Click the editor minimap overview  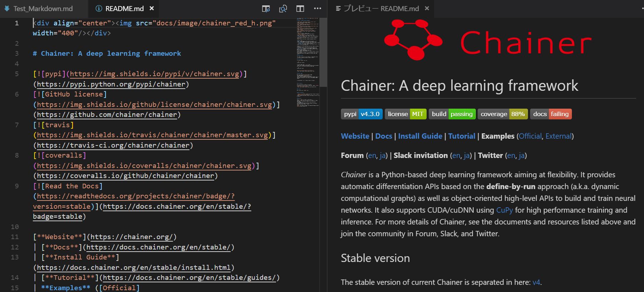pyautogui.click(x=307, y=63)
